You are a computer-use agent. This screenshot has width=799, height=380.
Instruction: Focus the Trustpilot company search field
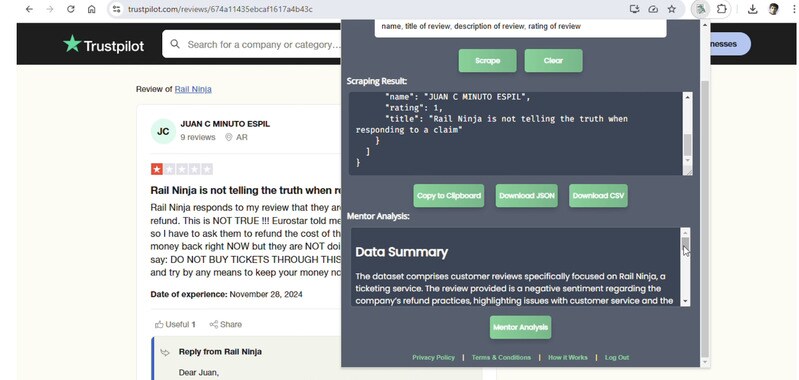(257, 44)
